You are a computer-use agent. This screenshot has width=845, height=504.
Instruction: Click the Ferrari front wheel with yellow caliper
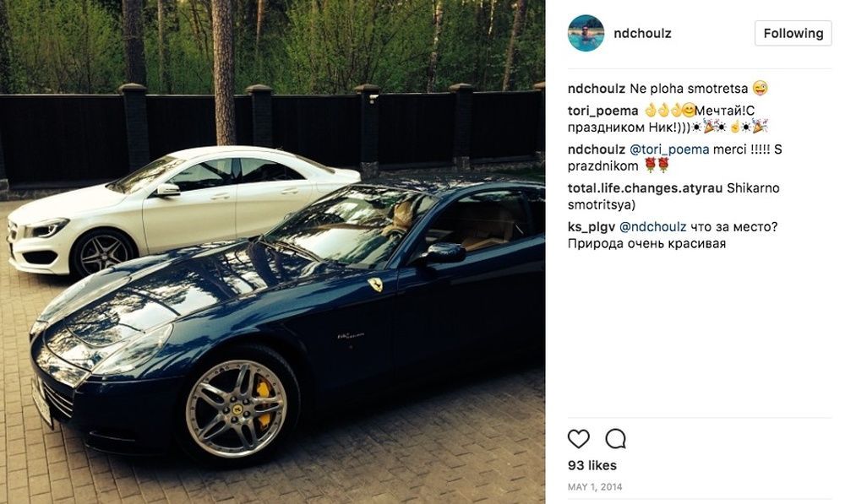click(236, 409)
